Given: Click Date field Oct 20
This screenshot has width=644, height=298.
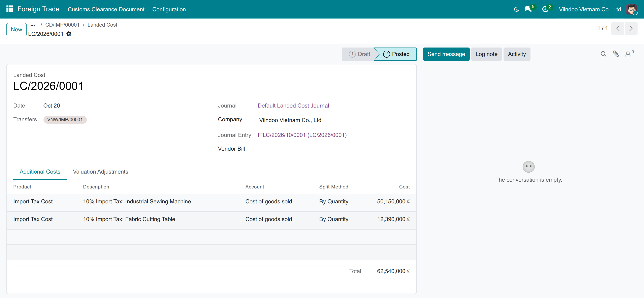Looking at the screenshot, I should [52, 106].
